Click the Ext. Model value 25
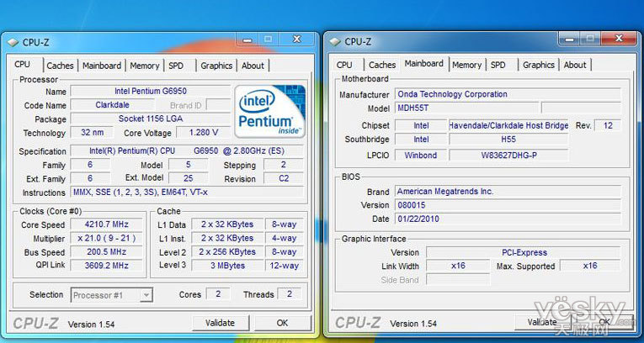 point(188,178)
